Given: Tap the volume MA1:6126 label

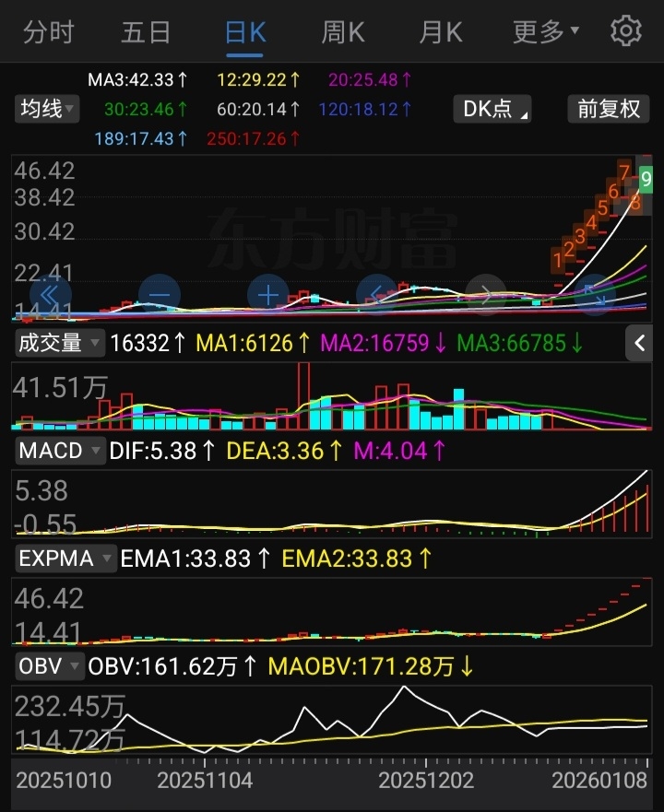Looking at the screenshot, I should pos(253,344).
